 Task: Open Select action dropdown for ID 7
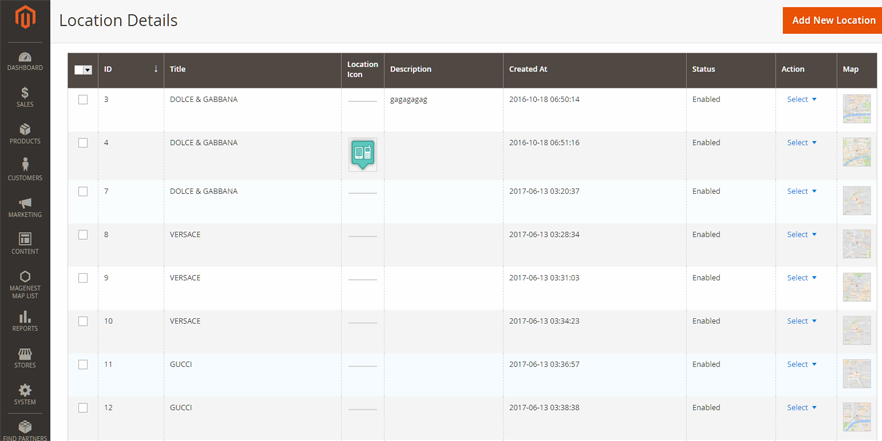(x=802, y=191)
